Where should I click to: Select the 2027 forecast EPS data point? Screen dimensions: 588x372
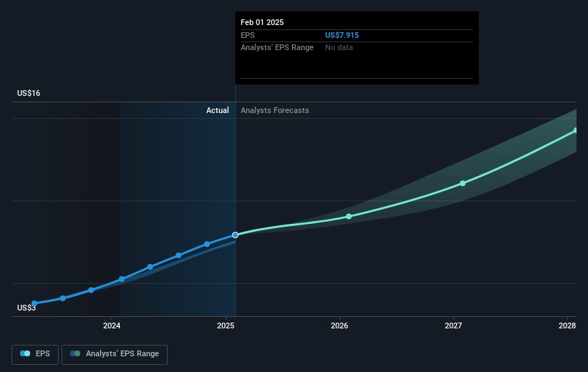[x=463, y=183]
